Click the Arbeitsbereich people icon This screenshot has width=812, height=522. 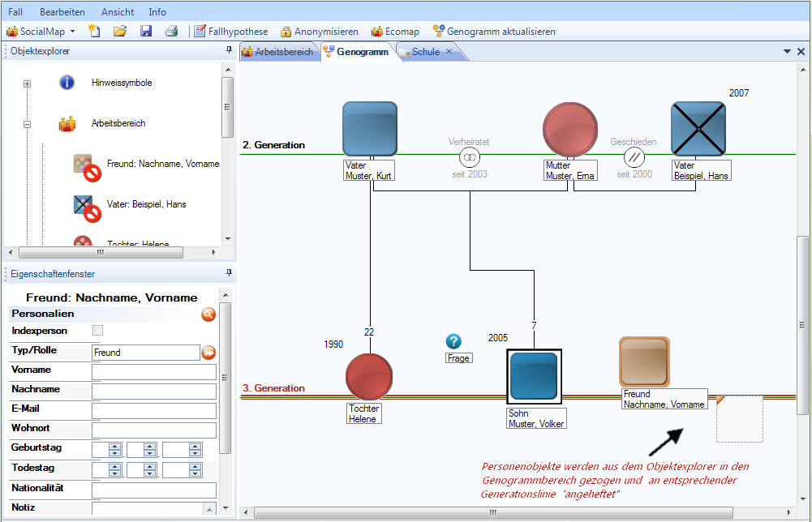click(x=67, y=124)
